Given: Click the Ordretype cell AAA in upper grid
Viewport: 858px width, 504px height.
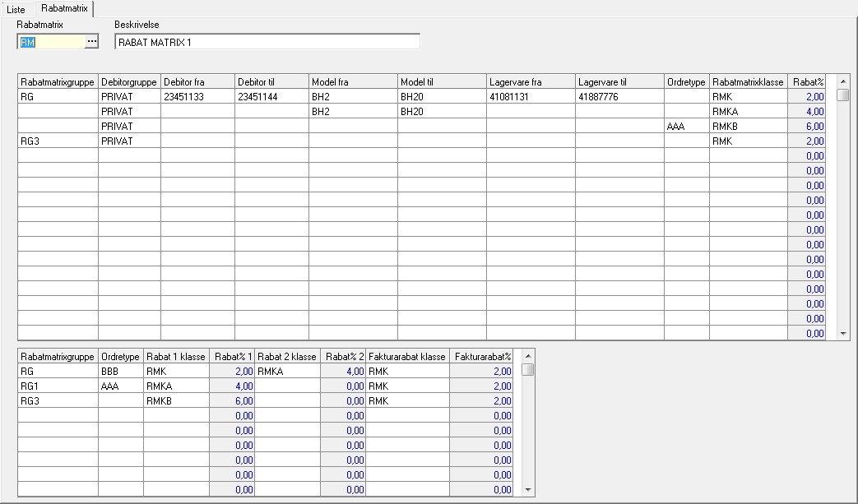Looking at the screenshot, I should tap(686, 127).
